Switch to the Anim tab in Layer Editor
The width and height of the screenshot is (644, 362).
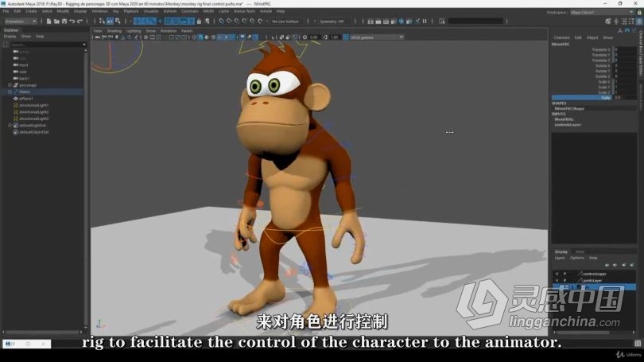click(x=580, y=251)
